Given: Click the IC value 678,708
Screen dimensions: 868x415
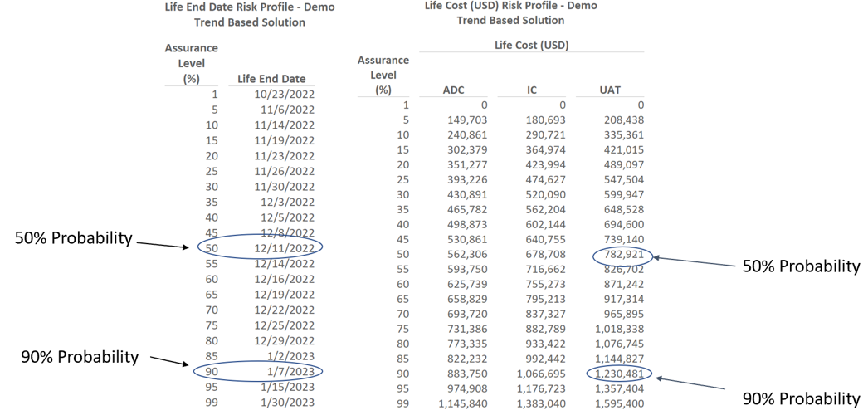Looking at the screenshot, I should coord(544,255).
